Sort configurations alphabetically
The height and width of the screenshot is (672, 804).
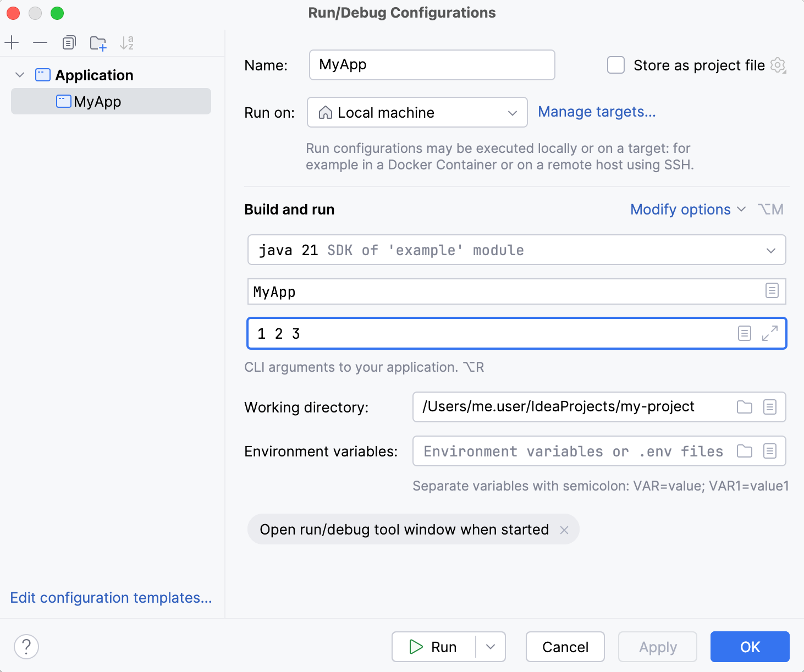click(x=127, y=42)
